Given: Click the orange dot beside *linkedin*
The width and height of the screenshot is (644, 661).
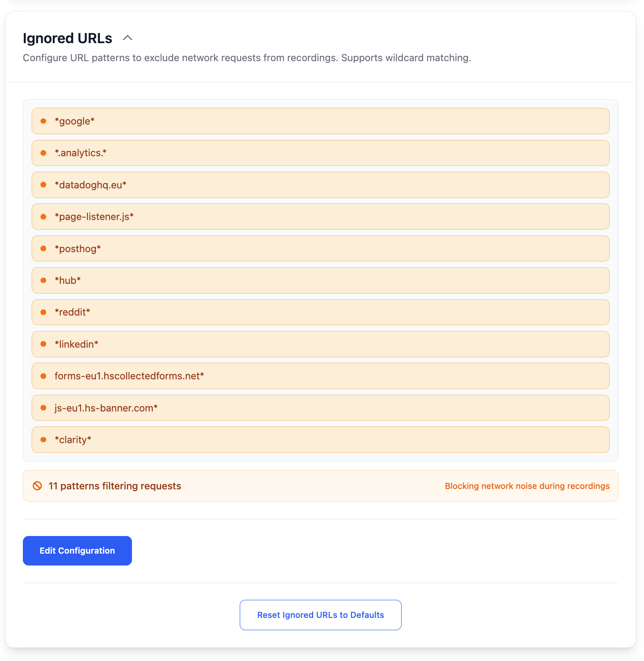Looking at the screenshot, I should 44,344.
